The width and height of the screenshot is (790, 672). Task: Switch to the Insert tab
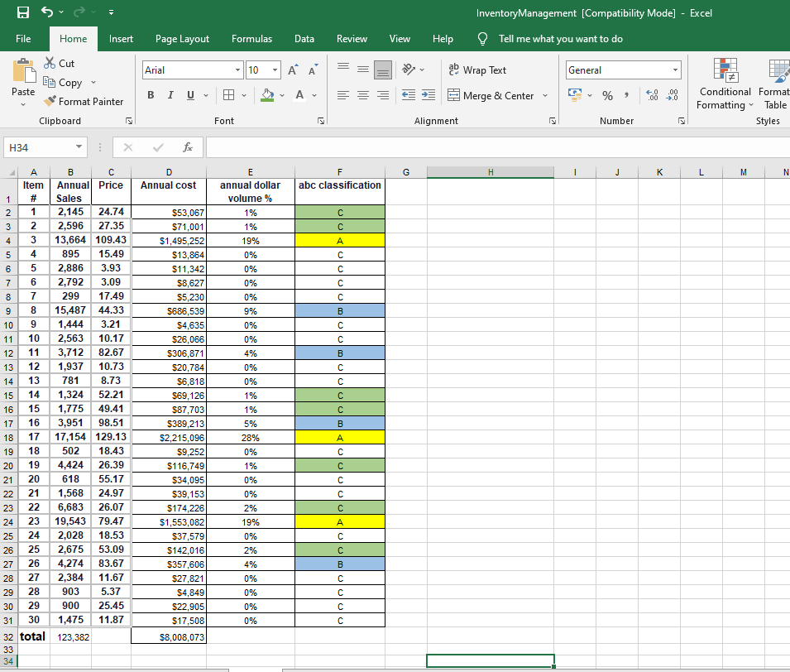tap(121, 39)
